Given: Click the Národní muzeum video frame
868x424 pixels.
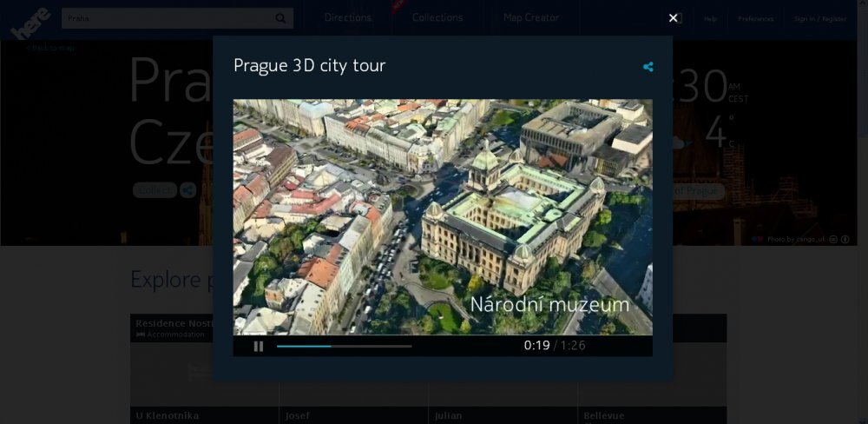Looking at the screenshot, I should (x=443, y=216).
